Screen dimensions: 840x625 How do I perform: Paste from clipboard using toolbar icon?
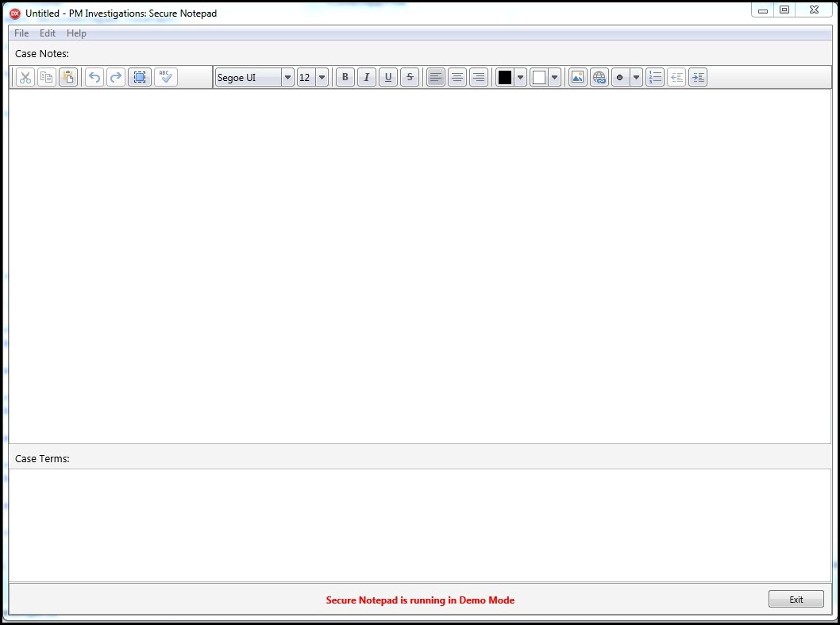68,77
